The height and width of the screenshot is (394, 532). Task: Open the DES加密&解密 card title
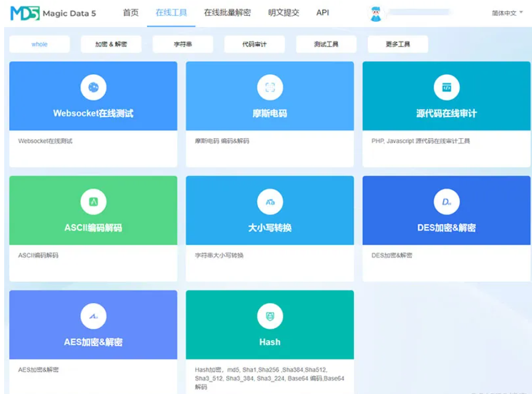[447, 228]
